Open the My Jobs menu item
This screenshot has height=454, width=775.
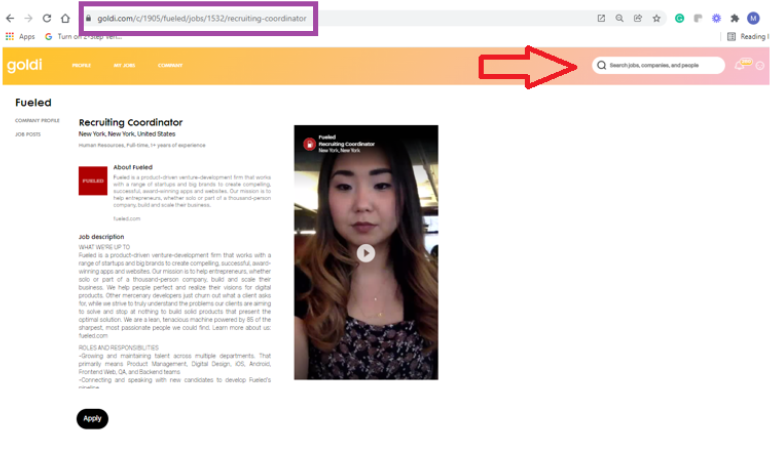pyautogui.click(x=124, y=66)
